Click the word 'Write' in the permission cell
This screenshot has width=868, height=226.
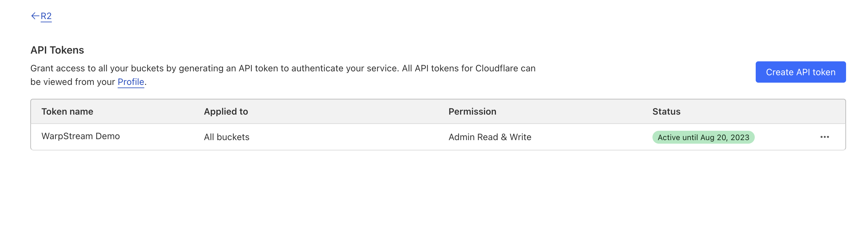pyautogui.click(x=520, y=137)
